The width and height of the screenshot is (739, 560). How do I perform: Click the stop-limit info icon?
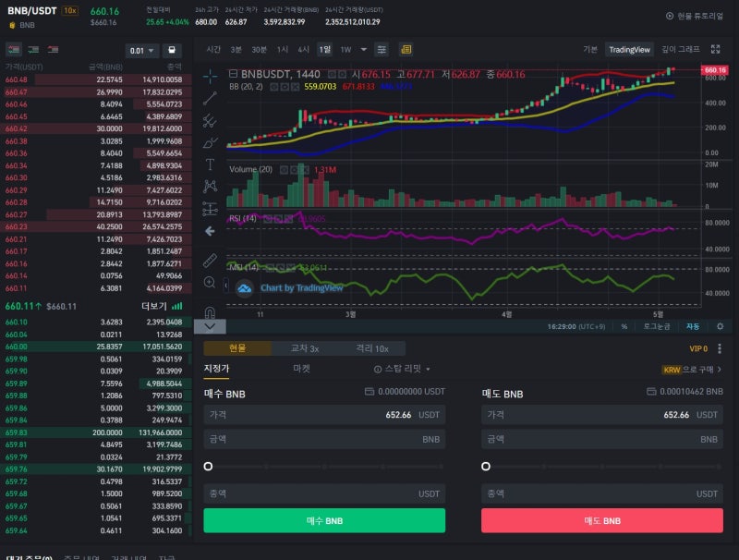378,369
